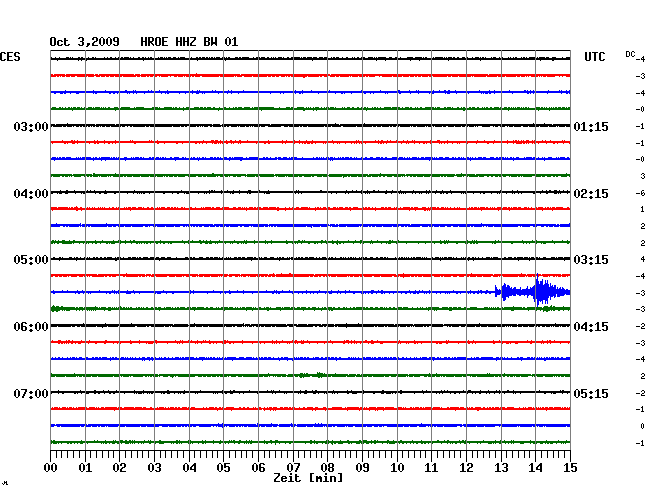Select the local time label "05:00"

pos(31,260)
